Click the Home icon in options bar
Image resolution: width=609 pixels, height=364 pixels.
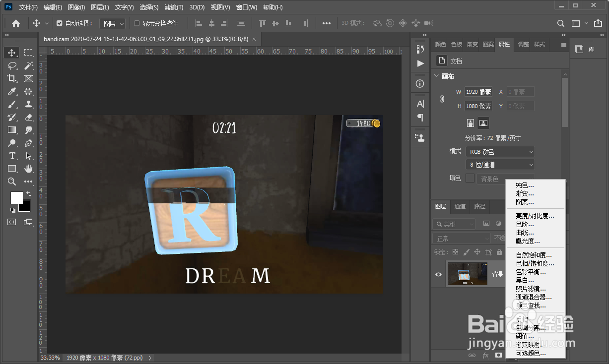click(x=16, y=23)
